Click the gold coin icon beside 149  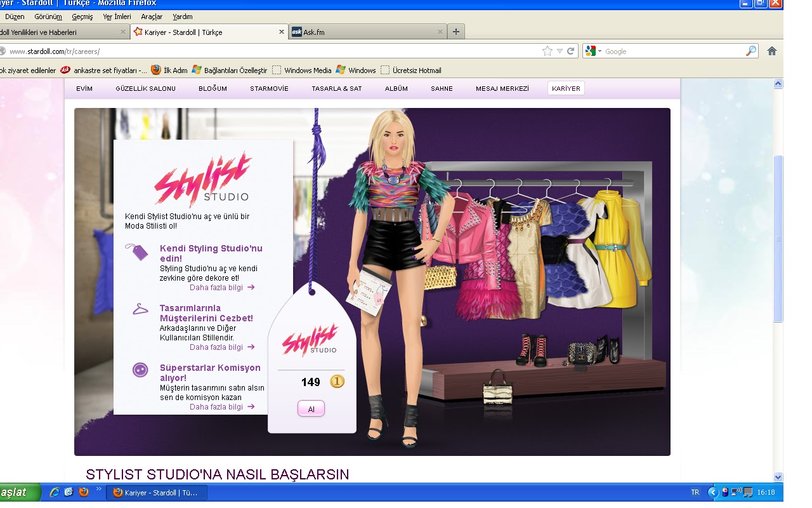pyautogui.click(x=337, y=382)
